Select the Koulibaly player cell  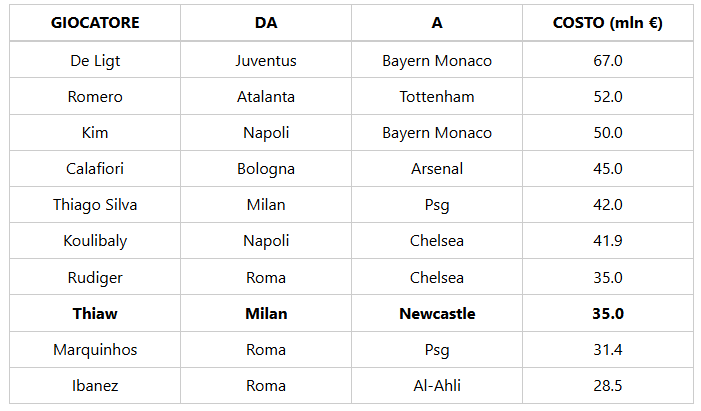coord(95,241)
